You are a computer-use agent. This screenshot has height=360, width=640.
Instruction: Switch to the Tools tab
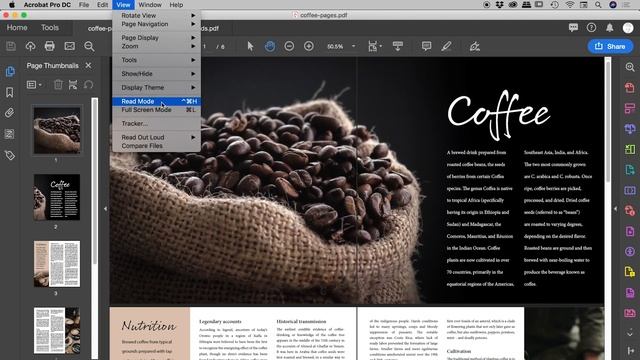pyautogui.click(x=50, y=27)
